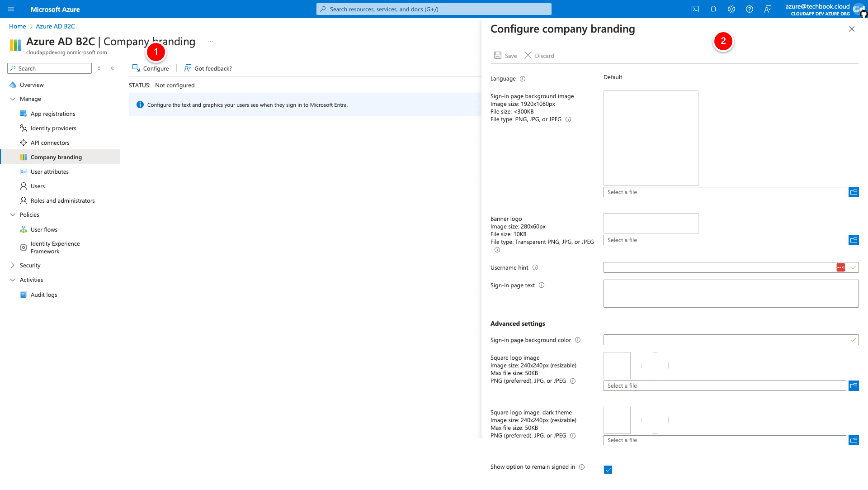Click the browse icon next to Banner logo field

coord(854,240)
